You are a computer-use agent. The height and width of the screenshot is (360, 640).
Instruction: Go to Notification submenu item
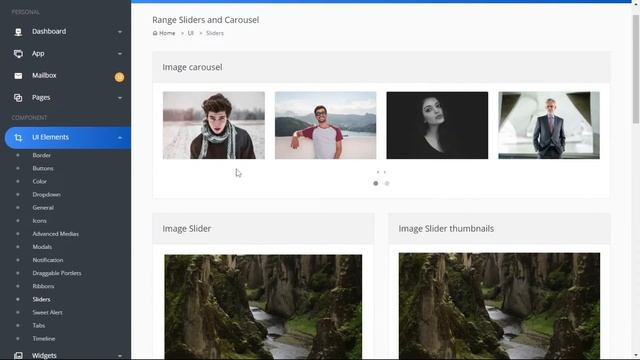pyautogui.click(x=48, y=260)
